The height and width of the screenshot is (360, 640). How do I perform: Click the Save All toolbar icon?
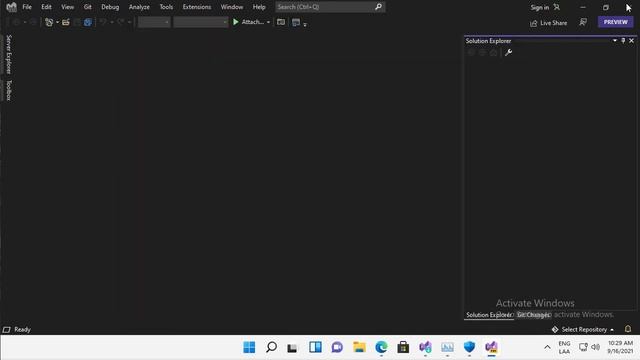point(88,22)
